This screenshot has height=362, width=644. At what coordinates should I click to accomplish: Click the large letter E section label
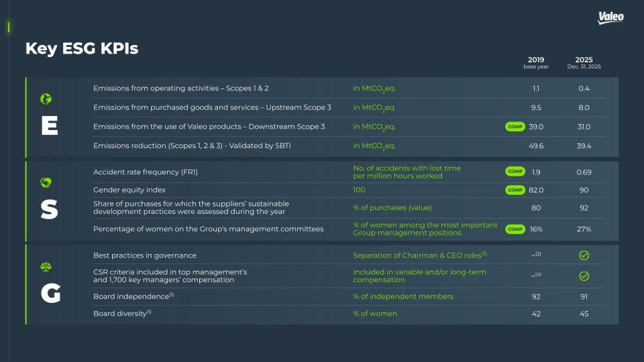pos(49,126)
